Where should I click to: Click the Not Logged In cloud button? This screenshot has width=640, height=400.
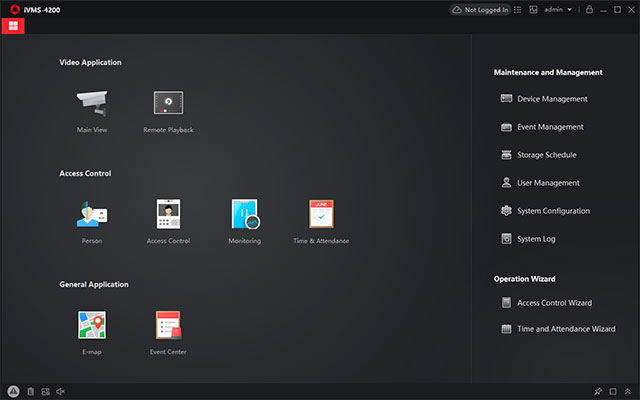[x=480, y=10]
